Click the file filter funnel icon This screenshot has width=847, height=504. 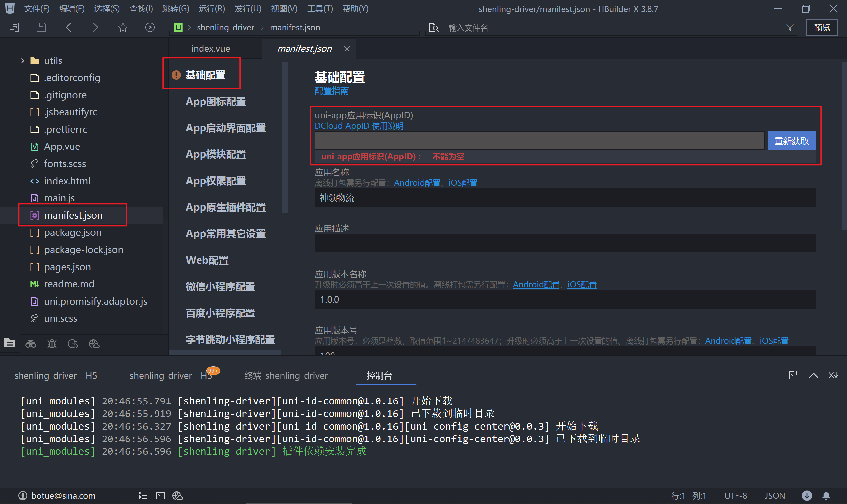click(790, 27)
